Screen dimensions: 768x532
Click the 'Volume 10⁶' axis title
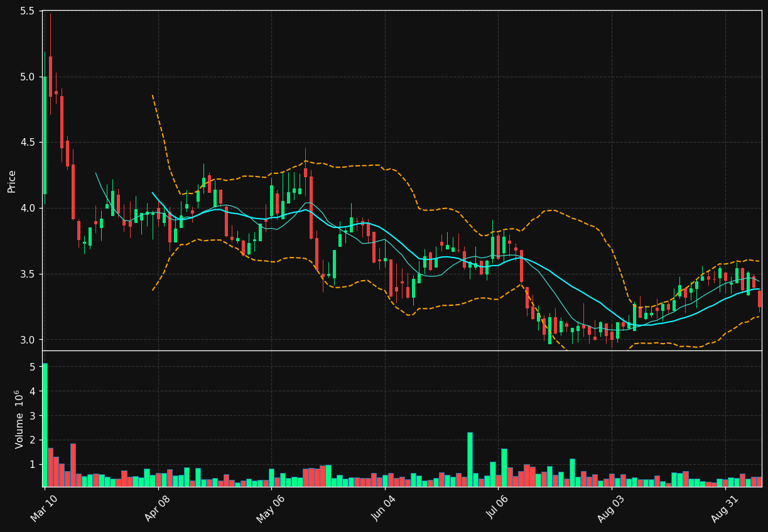pos(19,419)
